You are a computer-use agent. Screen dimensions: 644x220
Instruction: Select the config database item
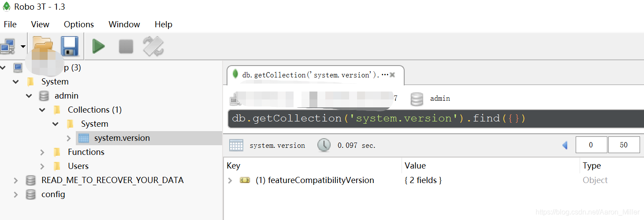pos(53,194)
